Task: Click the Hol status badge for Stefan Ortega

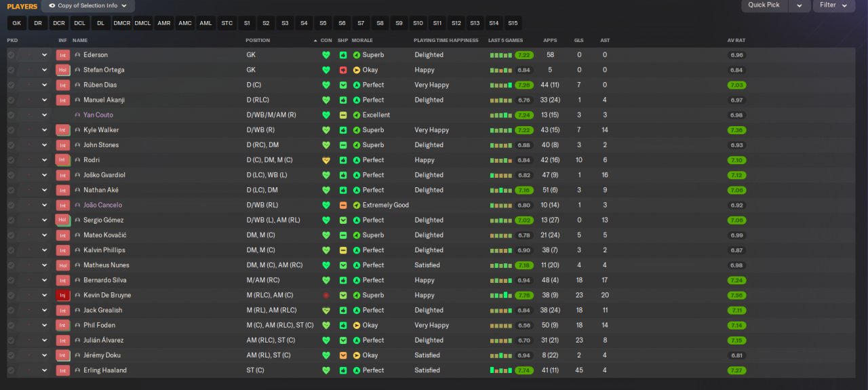Action: (x=63, y=70)
